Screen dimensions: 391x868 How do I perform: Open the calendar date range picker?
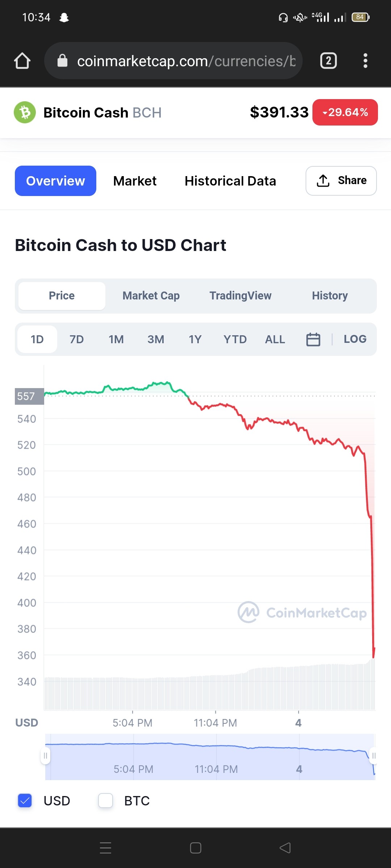pos(313,339)
